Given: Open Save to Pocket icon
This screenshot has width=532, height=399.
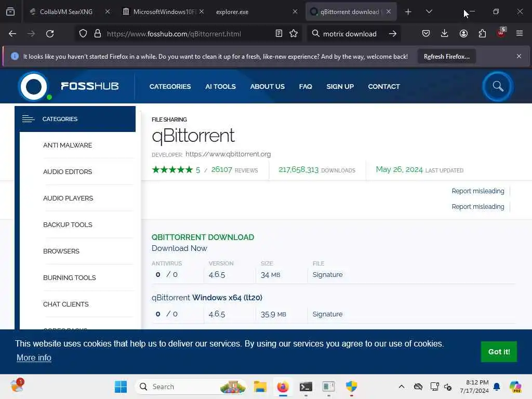Looking at the screenshot, I should pos(426,34).
